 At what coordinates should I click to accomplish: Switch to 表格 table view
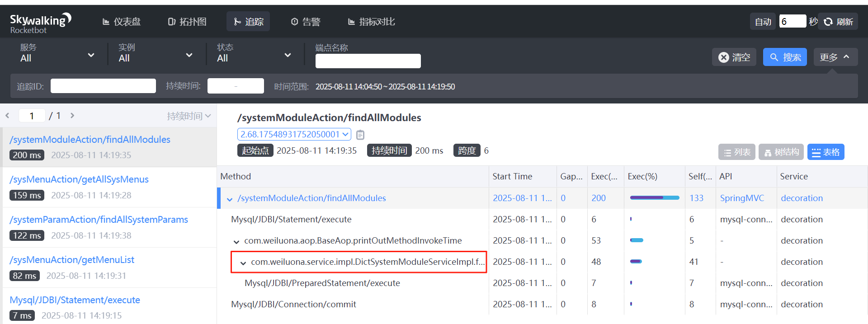826,152
